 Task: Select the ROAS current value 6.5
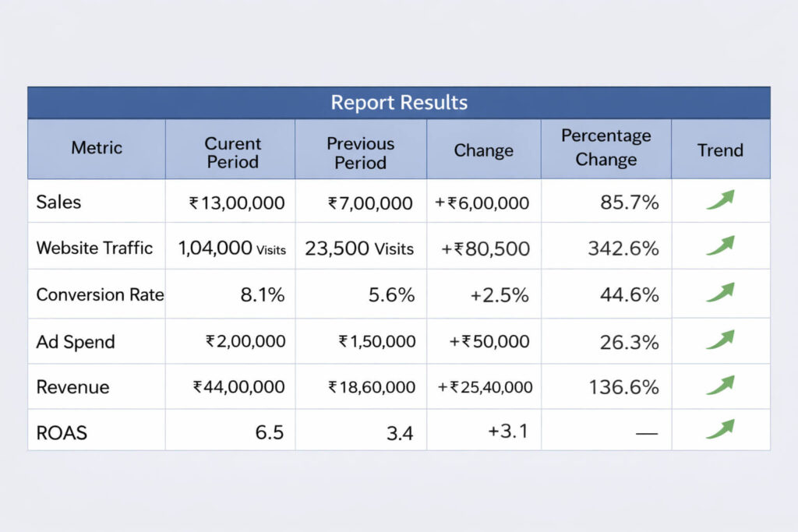(269, 432)
